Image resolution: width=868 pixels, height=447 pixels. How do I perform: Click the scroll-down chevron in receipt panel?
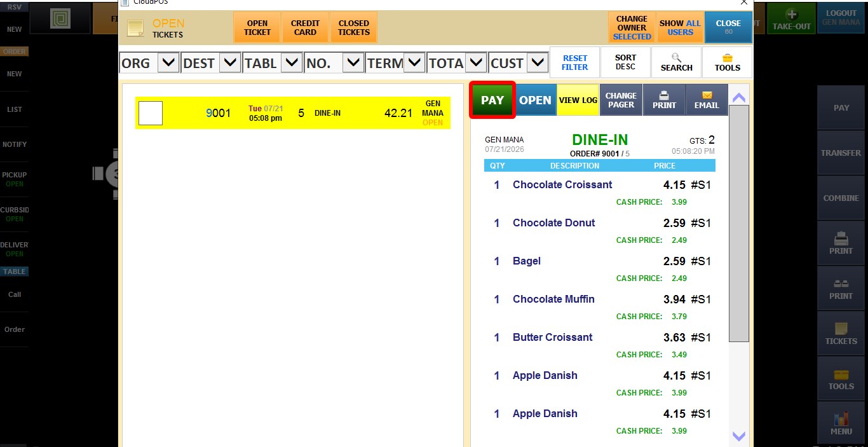(738, 436)
